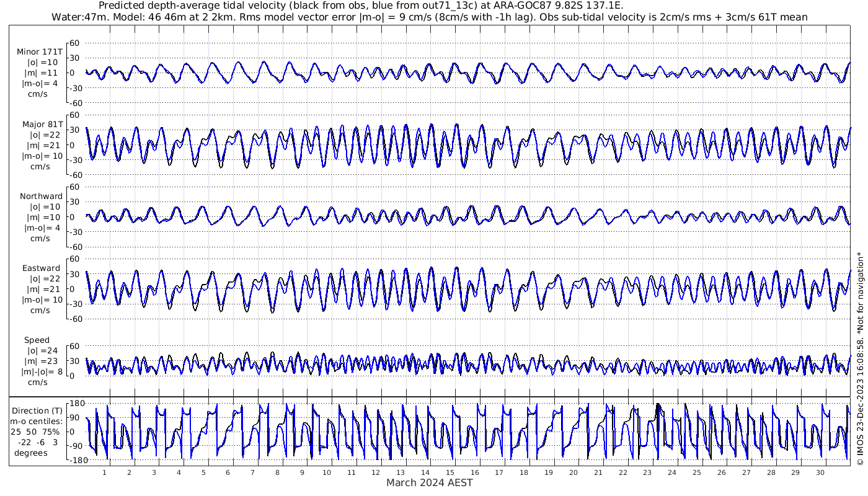This screenshot has width=868, height=496.
Task: Click the 'Major 81T' panel label
Action: pos(42,124)
